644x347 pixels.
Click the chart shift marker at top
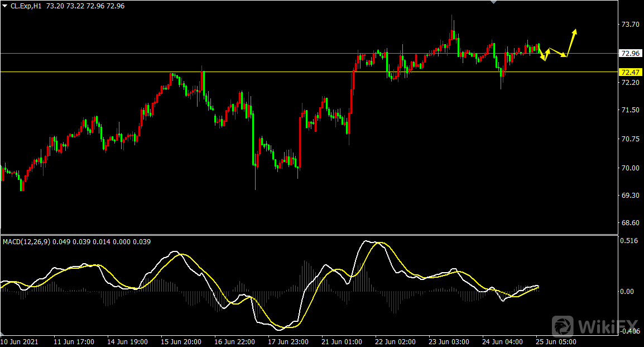click(x=494, y=2)
